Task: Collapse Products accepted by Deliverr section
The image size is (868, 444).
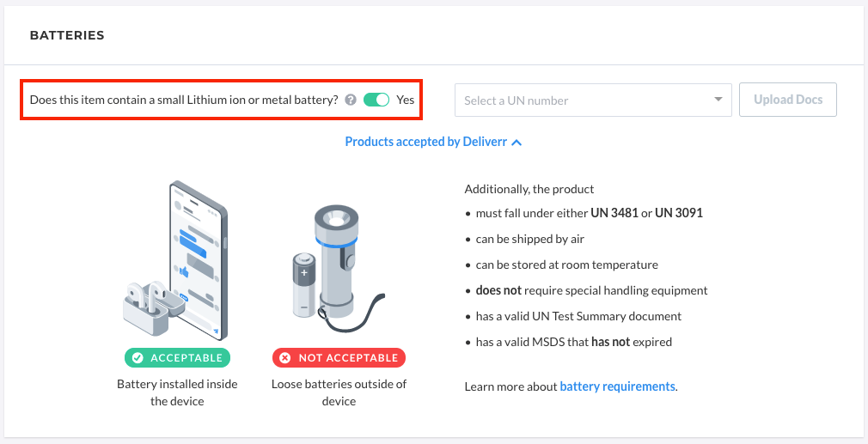Action: pos(433,142)
